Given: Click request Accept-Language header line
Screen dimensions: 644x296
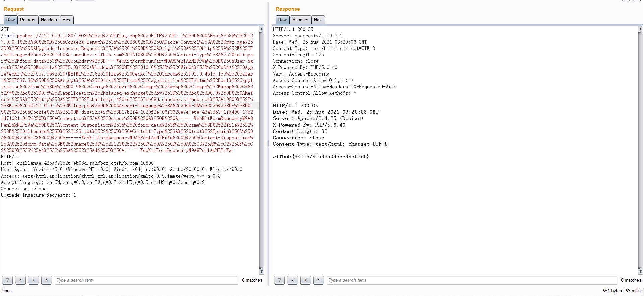Looking at the screenshot, I should tap(103, 182).
